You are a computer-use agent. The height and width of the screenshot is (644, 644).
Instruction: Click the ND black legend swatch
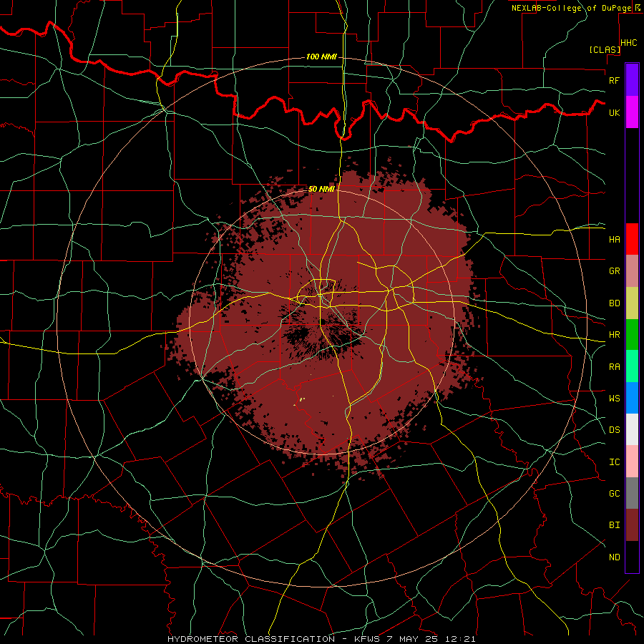(632, 557)
